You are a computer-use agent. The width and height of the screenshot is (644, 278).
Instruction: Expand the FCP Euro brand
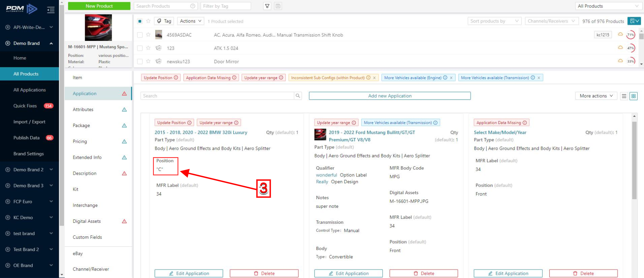coord(51,202)
